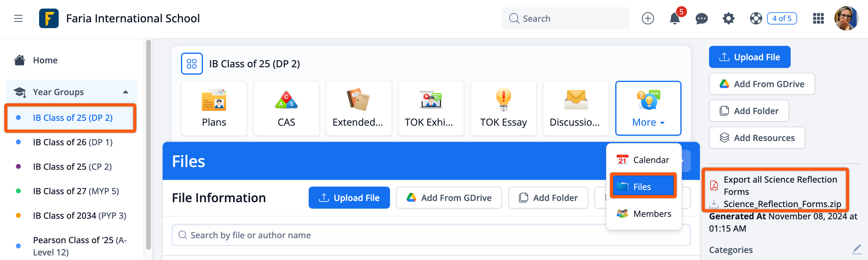The width and height of the screenshot is (868, 260).
Task: Select Files in the More menu
Action: [x=642, y=187]
